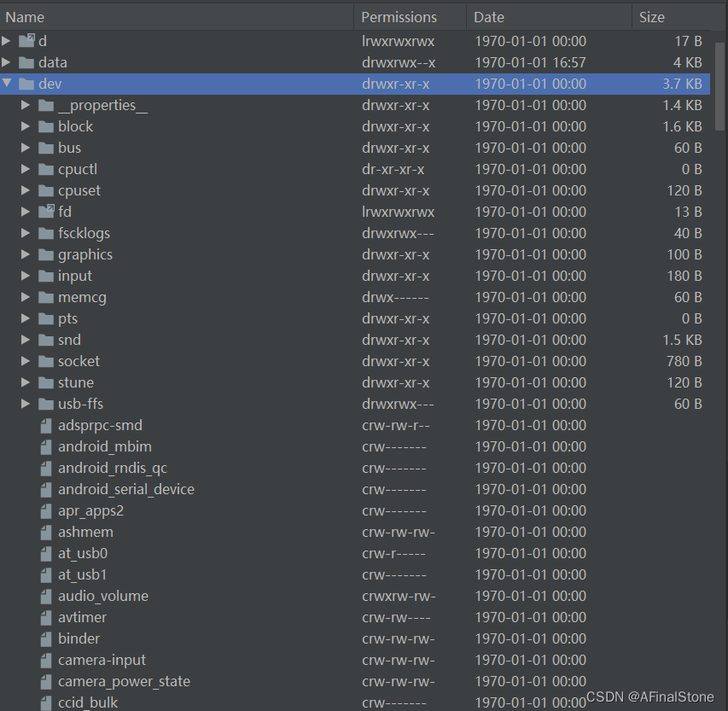Click the adsprpc-smd file icon
The image size is (728, 711).
pyautogui.click(x=46, y=426)
